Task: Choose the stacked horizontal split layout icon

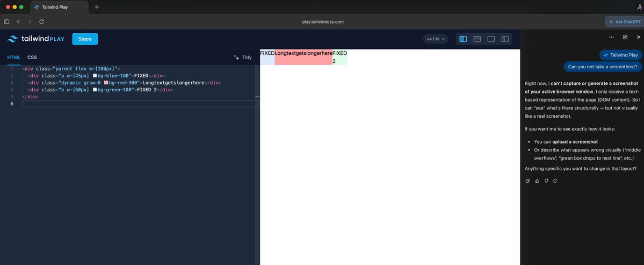Action: point(477,39)
